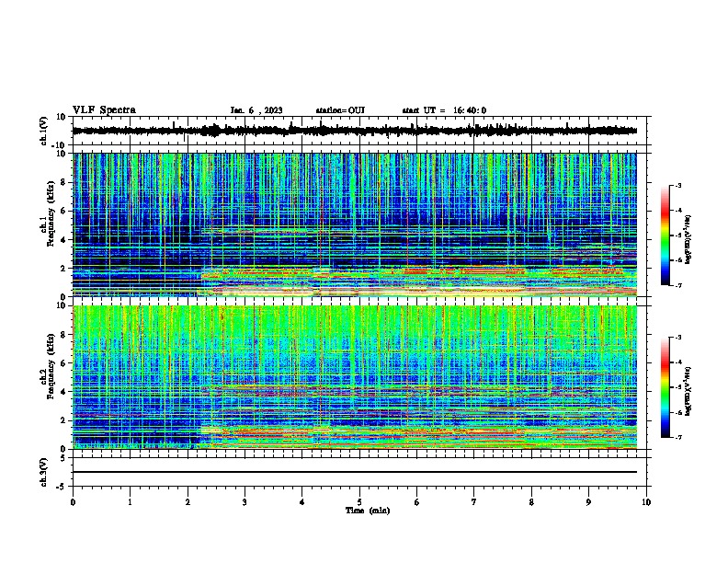Click the "-4" label on lower colorbar
728x563 pixels.
[677, 362]
